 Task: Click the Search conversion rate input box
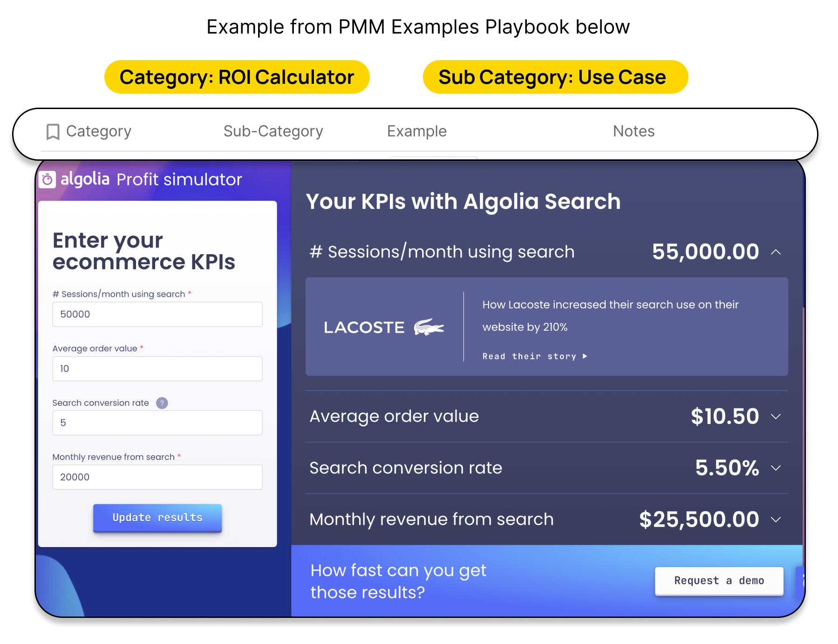pyautogui.click(x=157, y=423)
